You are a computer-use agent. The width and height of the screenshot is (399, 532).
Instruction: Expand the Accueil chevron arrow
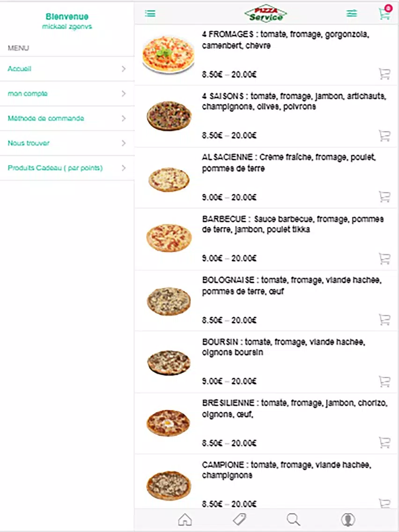point(124,69)
